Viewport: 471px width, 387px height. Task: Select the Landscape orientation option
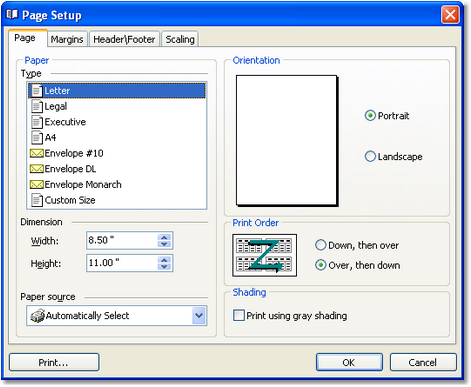370,156
